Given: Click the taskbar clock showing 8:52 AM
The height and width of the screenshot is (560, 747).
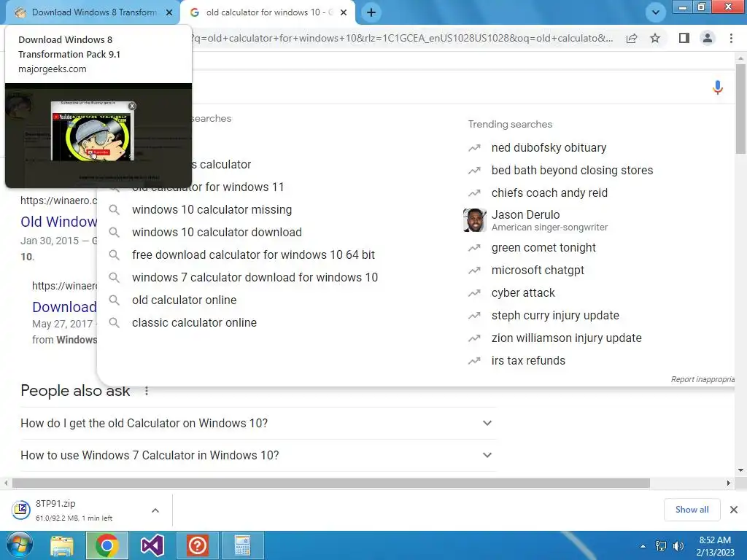Looking at the screenshot, I should (715, 545).
